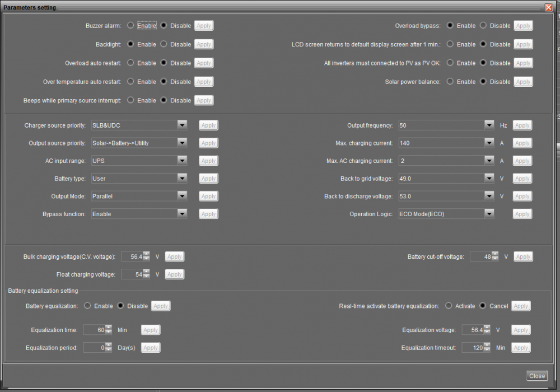The height and width of the screenshot is (392, 560).
Task: Expand Max. charging current dropdown
Action: pos(489,143)
